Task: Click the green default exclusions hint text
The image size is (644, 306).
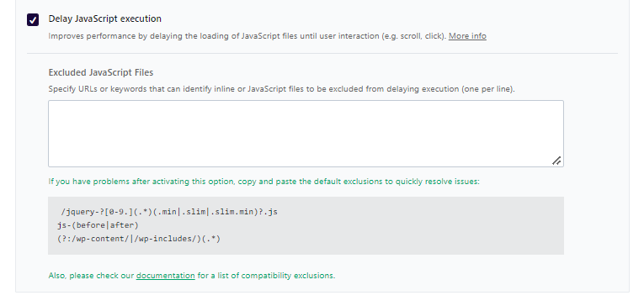Action: pos(263,182)
